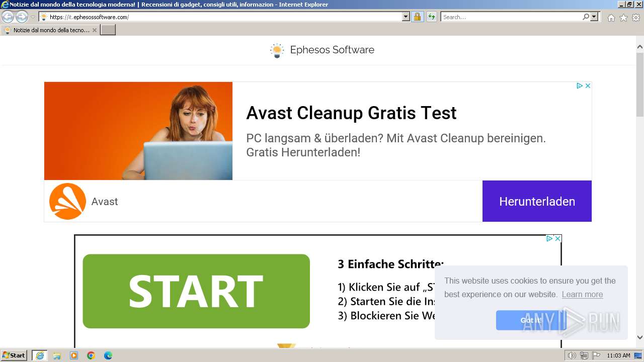Close the Avast Cleanup ad
The width and height of the screenshot is (644, 362).
(x=588, y=86)
